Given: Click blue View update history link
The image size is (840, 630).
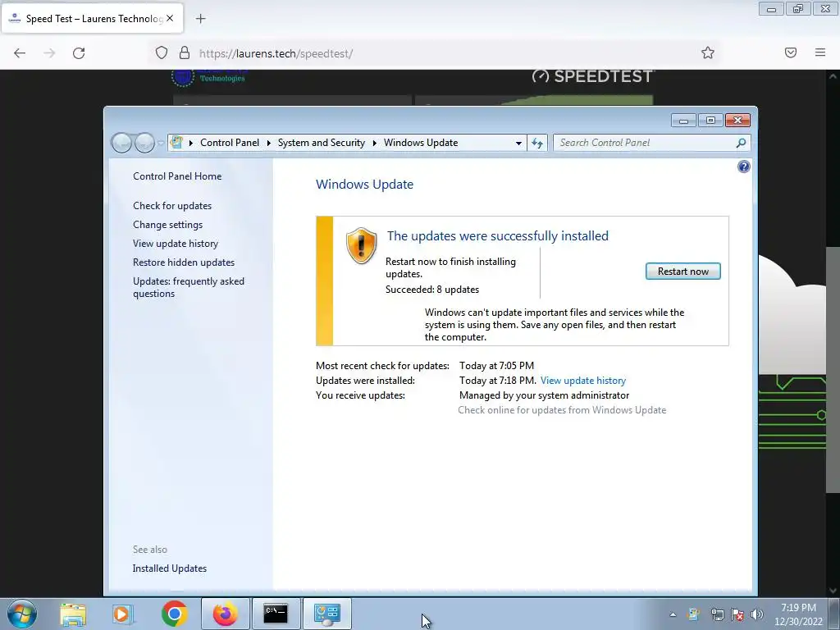Looking at the screenshot, I should (583, 381).
